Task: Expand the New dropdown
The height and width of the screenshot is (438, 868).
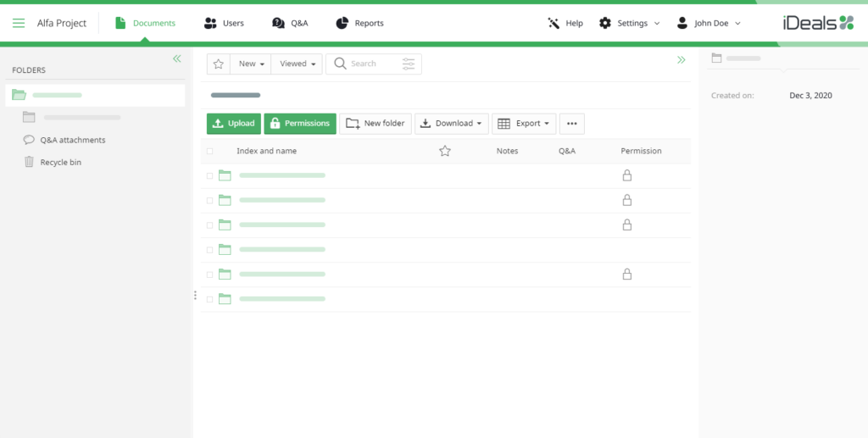Action: pos(252,64)
